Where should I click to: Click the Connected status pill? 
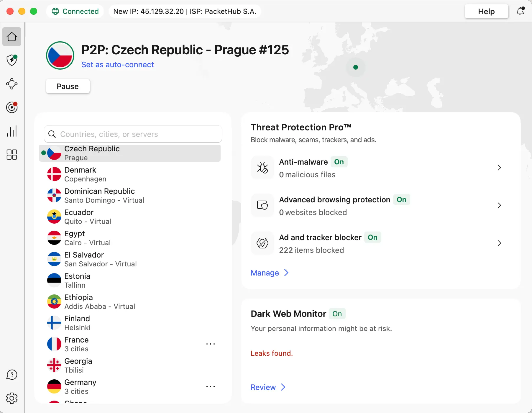[75, 11]
